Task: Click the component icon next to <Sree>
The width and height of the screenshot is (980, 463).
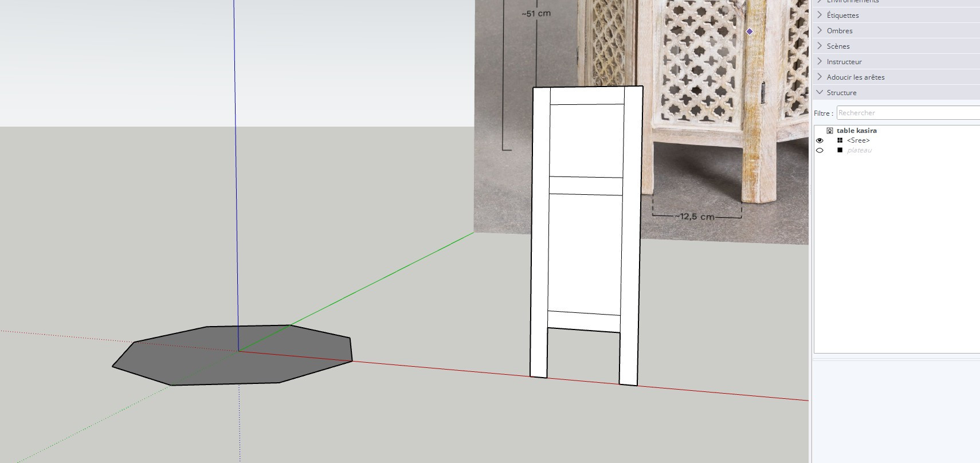Action: tap(840, 140)
